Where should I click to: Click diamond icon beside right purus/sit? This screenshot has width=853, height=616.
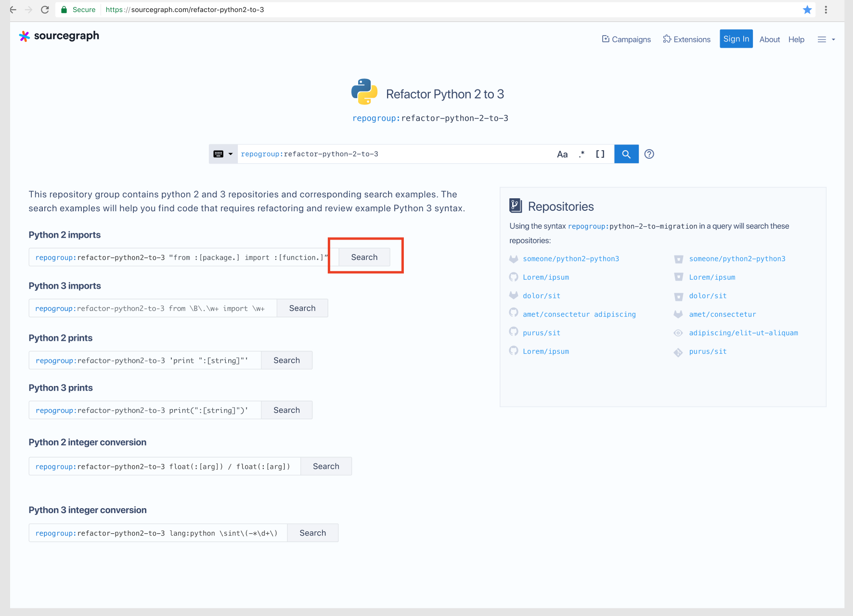pyautogui.click(x=678, y=353)
